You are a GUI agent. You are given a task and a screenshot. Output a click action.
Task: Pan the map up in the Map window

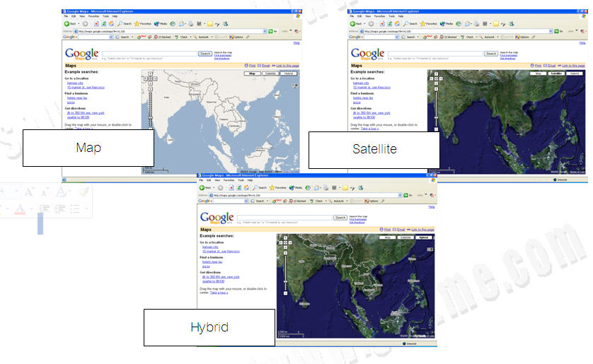tap(150, 74)
